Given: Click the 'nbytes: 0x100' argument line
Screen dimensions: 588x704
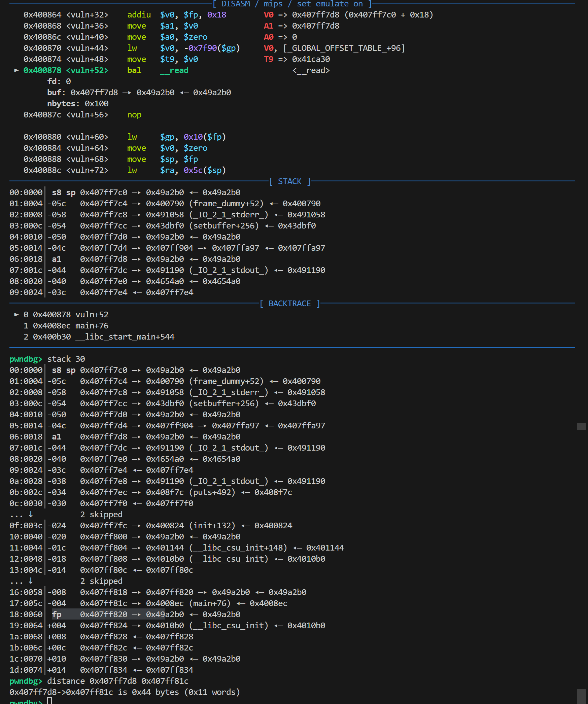Looking at the screenshot, I should [78, 104].
